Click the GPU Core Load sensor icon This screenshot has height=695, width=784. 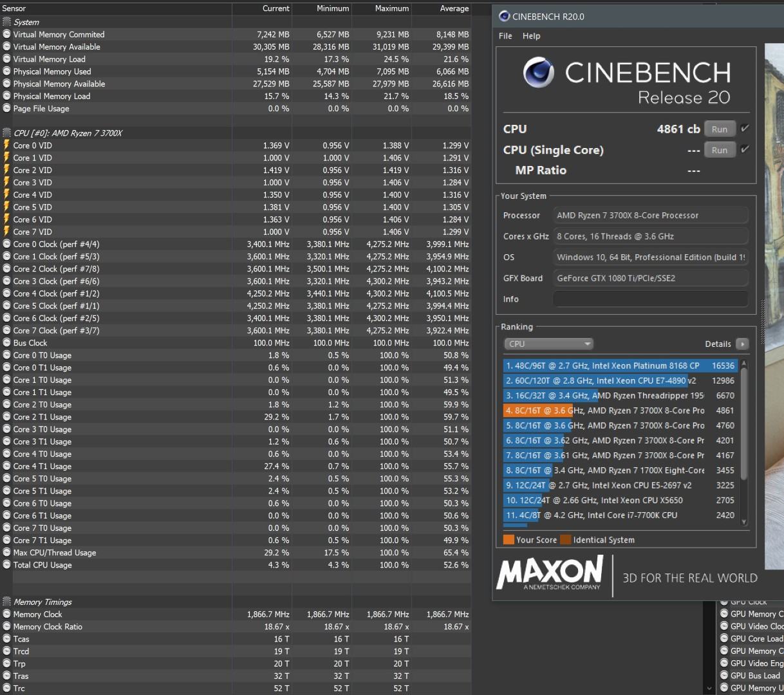724,638
